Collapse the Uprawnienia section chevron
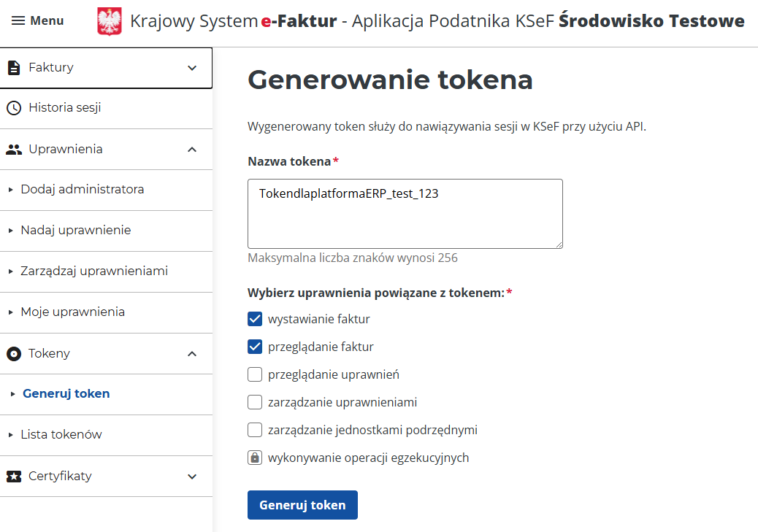This screenshot has height=532, width=758. click(x=191, y=149)
